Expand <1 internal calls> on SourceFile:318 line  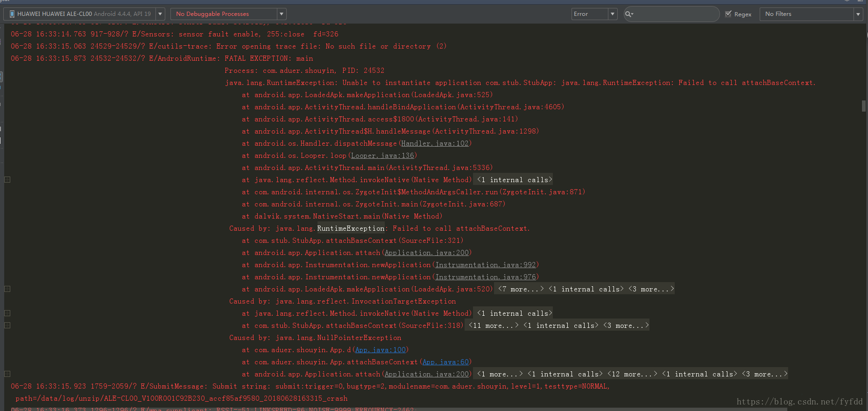click(561, 326)
